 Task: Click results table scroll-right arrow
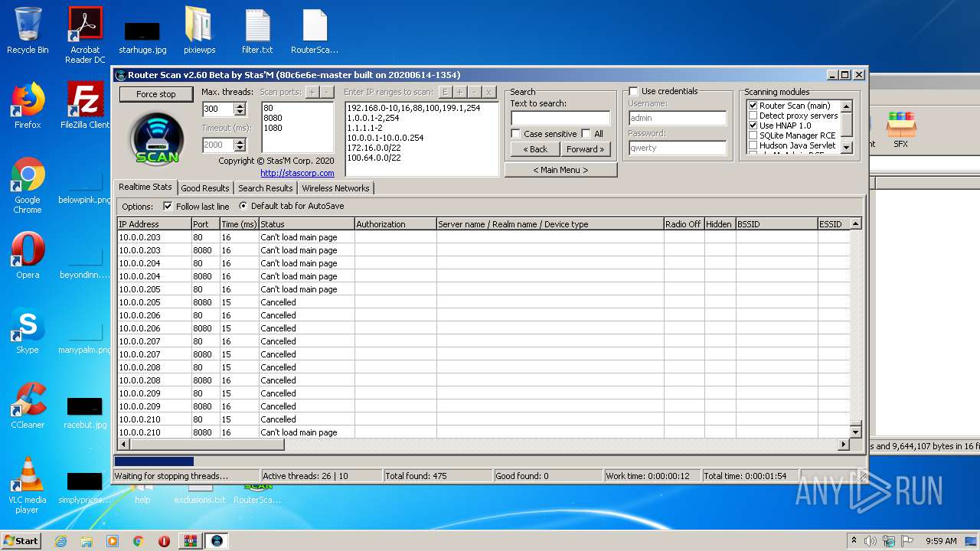(x=844, y=445)
